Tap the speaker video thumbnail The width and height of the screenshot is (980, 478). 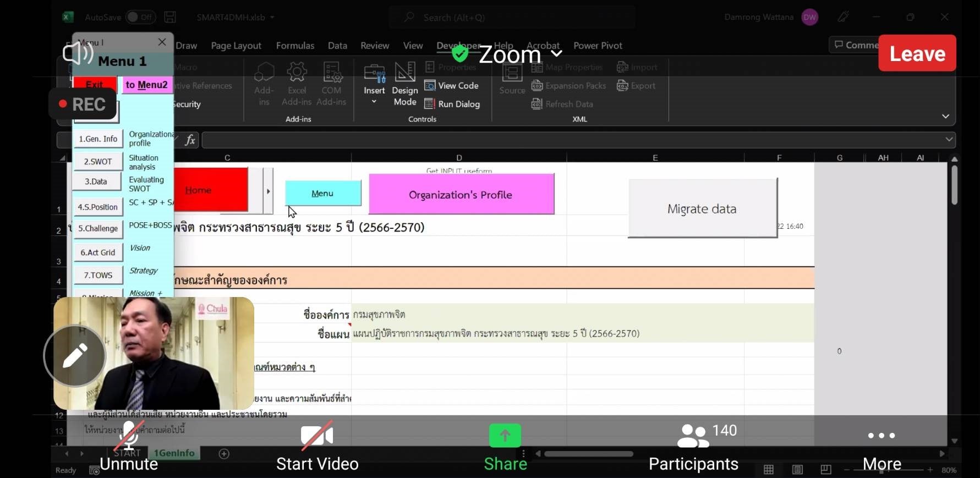tap(154, 353)
